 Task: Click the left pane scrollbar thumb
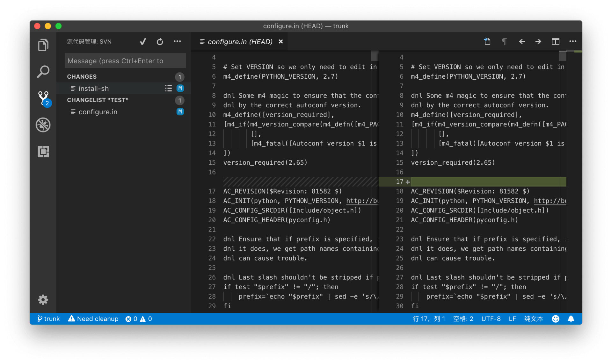[x=375, y=56]
